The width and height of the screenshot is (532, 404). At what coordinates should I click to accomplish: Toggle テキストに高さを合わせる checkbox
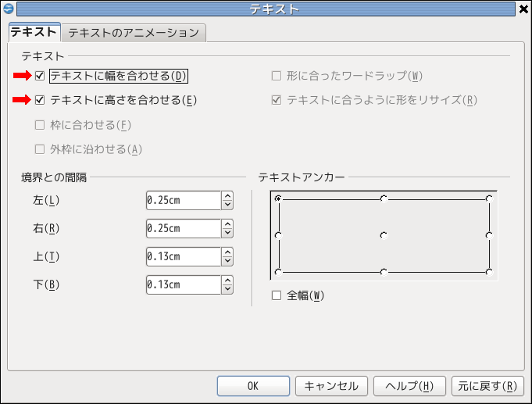point(41,100)
